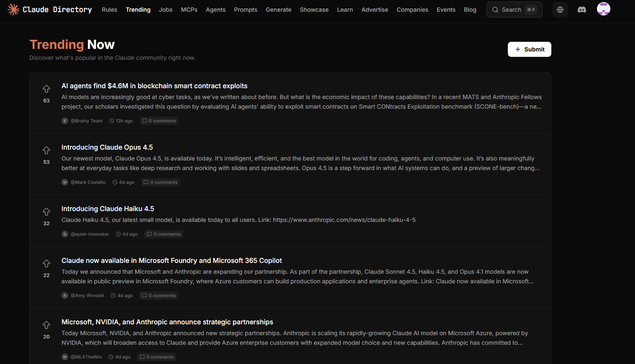Image resolution: width=635 pixels, height=364 pixels.
Task: Click the vote count 20
Action: [46, 337]
